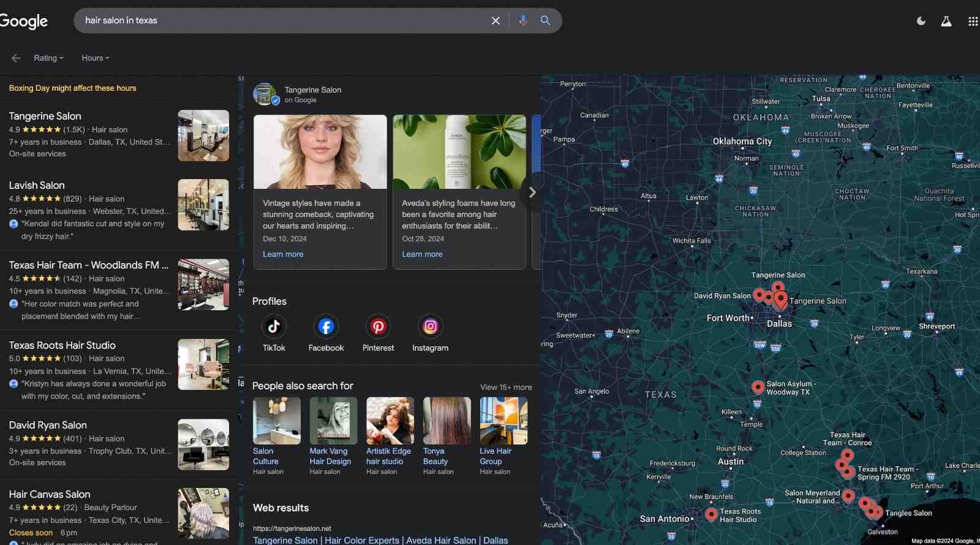Open View 15+ more related searches
This screenshot has width=980, height=545.
[506, 387]
